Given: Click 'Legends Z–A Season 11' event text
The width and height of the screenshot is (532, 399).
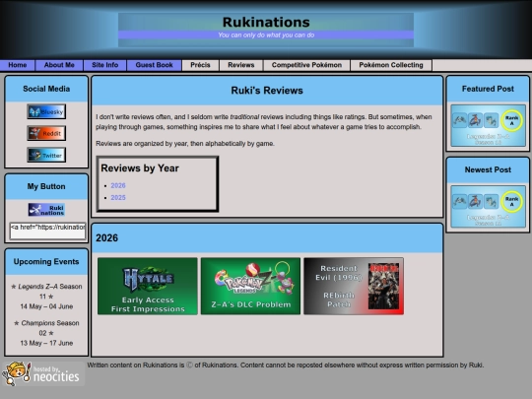Looking at the screenshot, I should click(46, 292).
